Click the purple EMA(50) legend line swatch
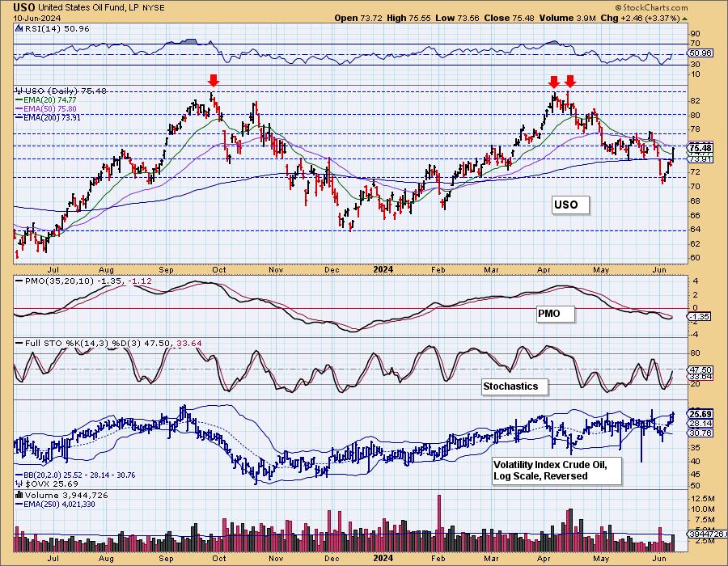This screenshot has width=728, height=566. tap(19, 108)
